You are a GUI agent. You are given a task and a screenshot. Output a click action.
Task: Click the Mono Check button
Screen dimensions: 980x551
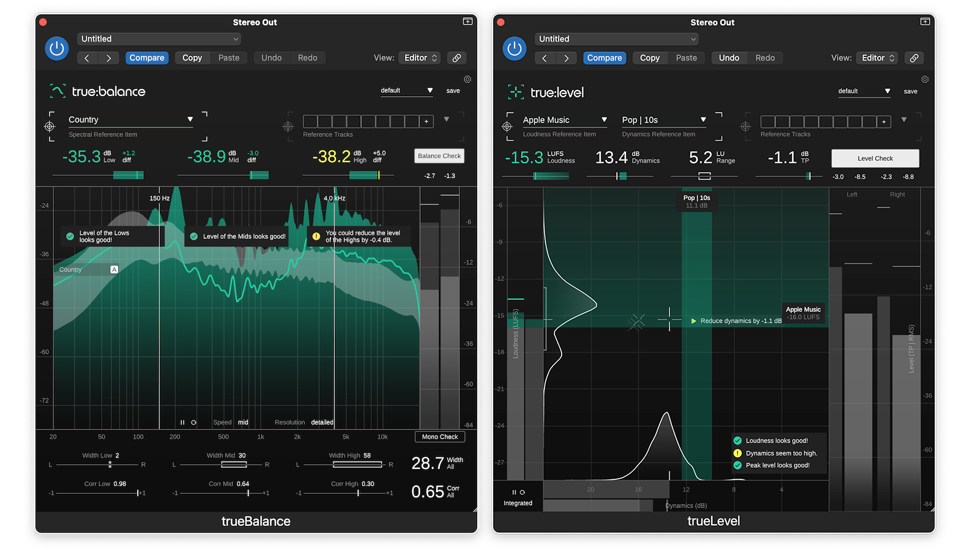pos(439,437)
